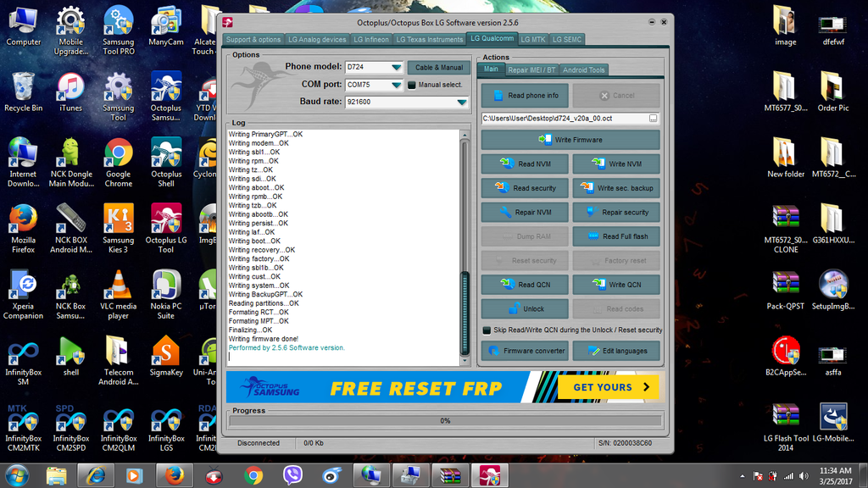This screenshot has width=868, height=488.
Task: Click Read NVM button
Action: coord(526,164)
